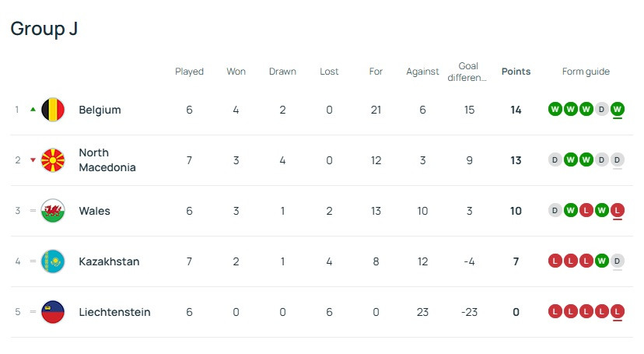The width and height of the screenshot is (644, 354).
Task: Click Belgium's most recent underlined win badge
Action: (617, 110)
